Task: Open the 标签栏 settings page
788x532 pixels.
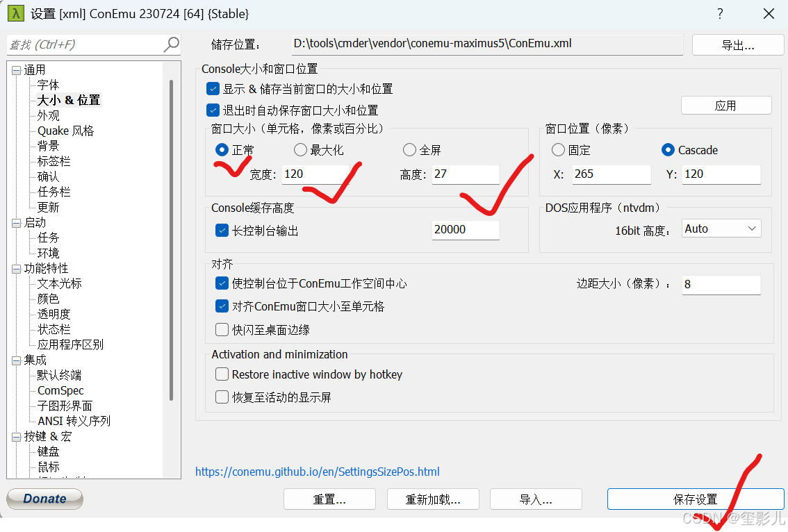Action: point(54,161)
